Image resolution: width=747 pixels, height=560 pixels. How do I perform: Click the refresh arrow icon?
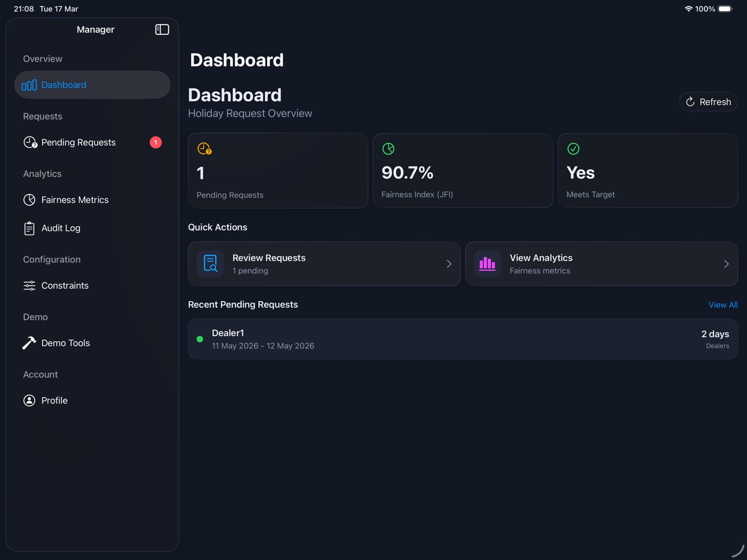tap(690, 102)
